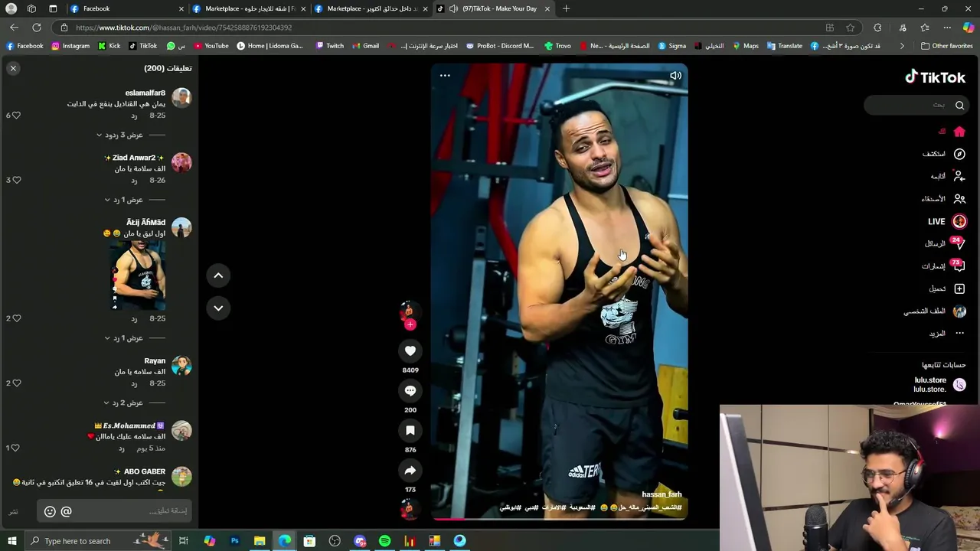Expand 1 reply under Ziad Anwar2 comment
The height and width of the screenshot is (551, 980).
[x=123, y=200]
